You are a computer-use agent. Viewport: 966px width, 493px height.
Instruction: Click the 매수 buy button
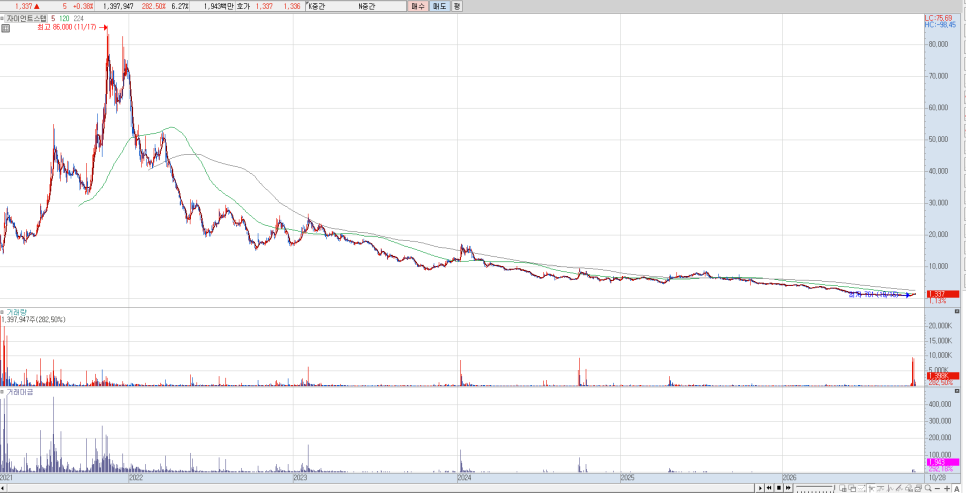tap(417, 6)
